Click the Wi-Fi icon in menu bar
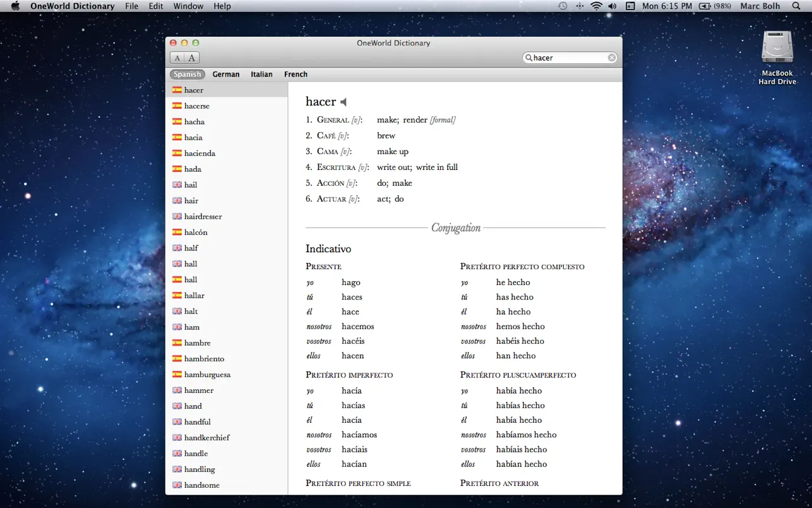The width and height of the screenshot is (812, 508). [596, 6]
